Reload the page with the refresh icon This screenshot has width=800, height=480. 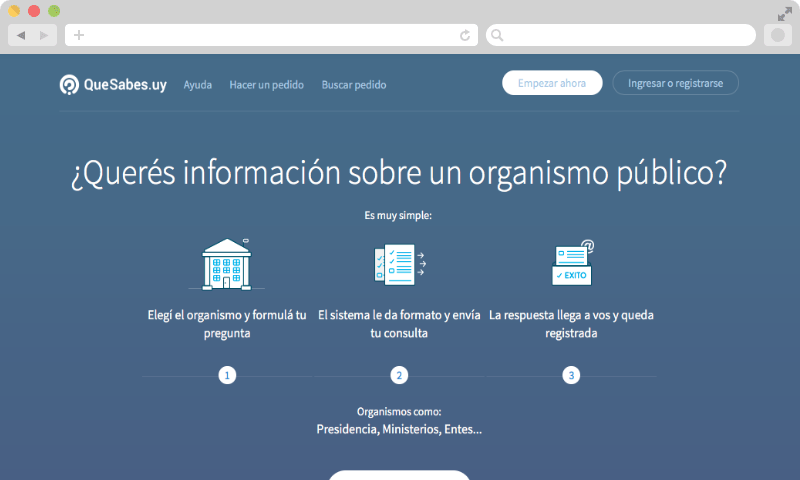465,35
